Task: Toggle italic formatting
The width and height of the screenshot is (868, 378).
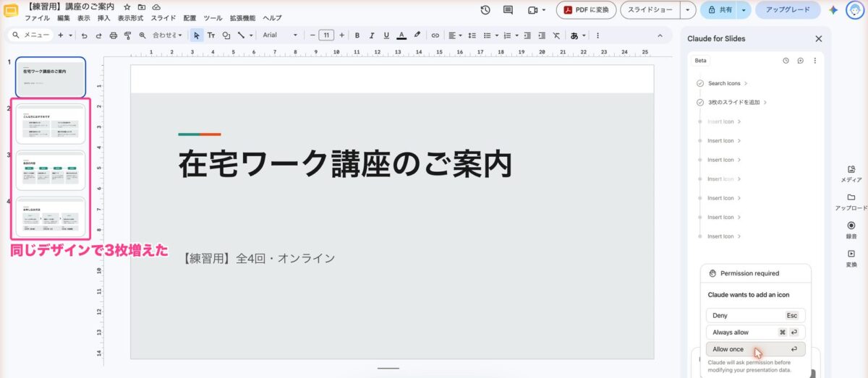Action: coord(372,35)
